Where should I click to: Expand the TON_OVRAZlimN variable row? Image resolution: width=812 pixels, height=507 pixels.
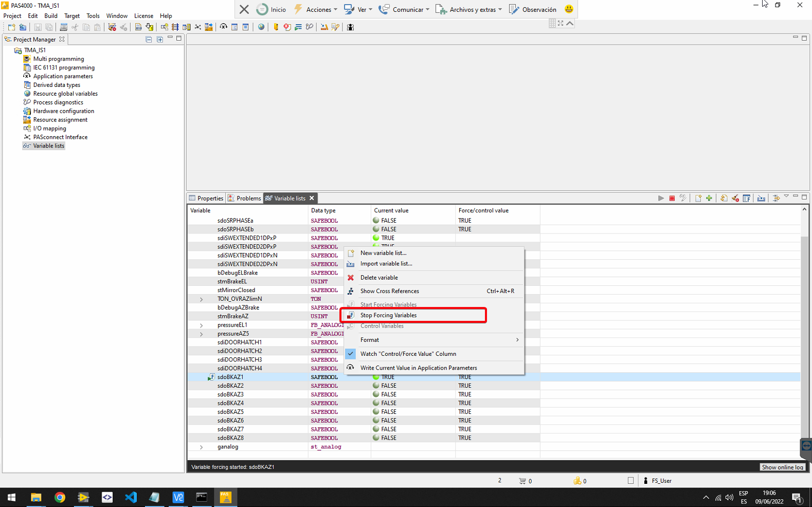pos(201,299)
